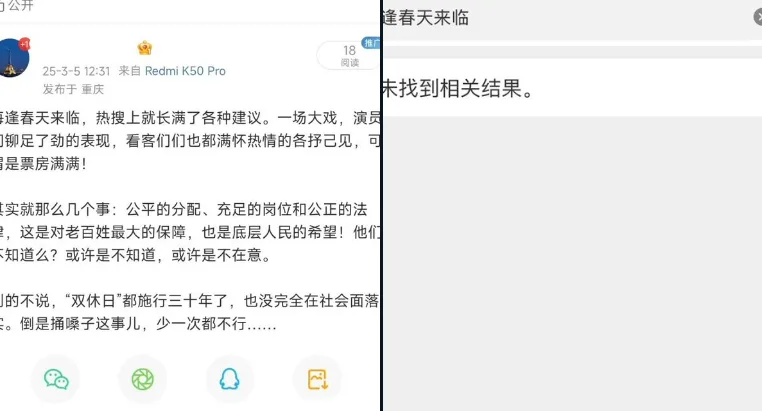Viewport: 762px width, 411px height.
Task: Select the 发布于 重庆 location text
Action: (x=73, y=89)
